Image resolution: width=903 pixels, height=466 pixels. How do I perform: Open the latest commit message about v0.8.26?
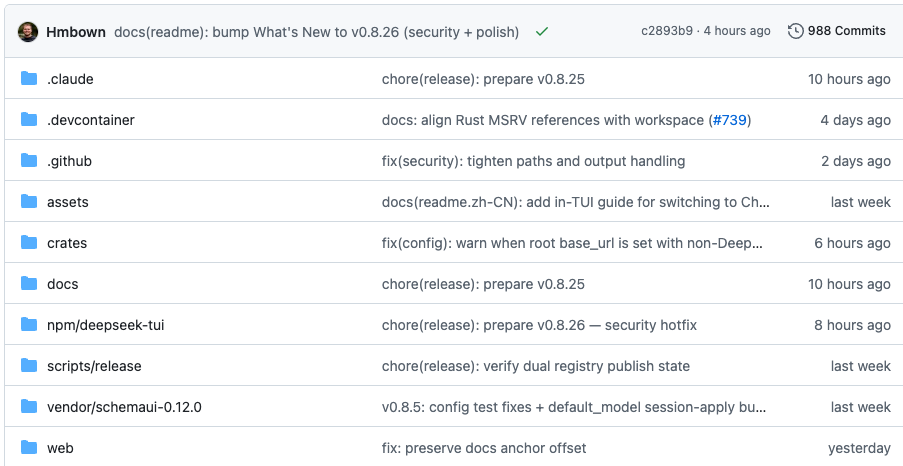coord(316,32)
